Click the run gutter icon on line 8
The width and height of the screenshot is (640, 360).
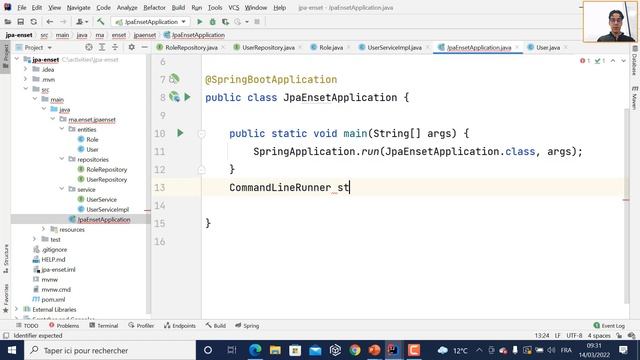pos(187,97)
